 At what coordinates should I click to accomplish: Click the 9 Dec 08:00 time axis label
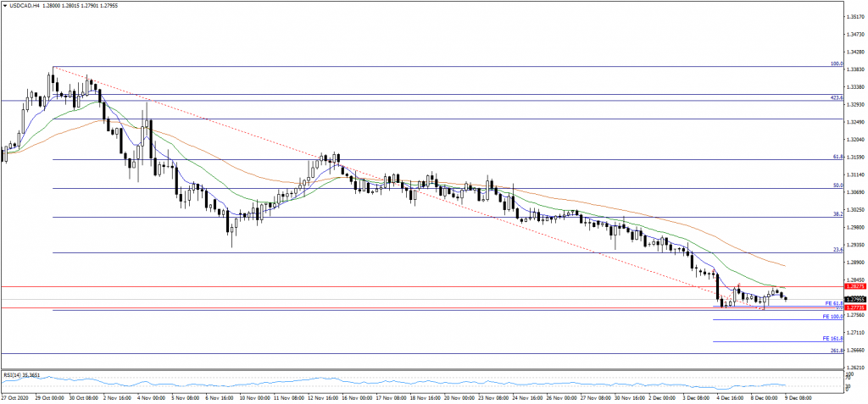coord(798,396)
